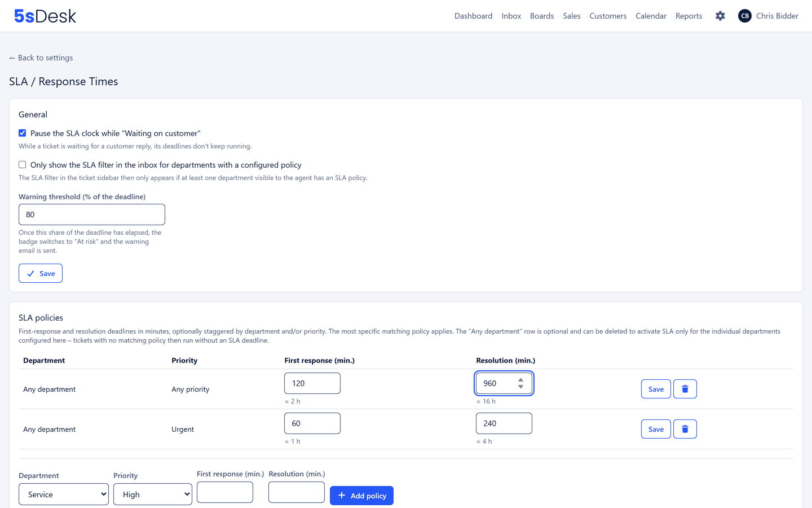812x508 pixels.
Task: Go to Dashboard in the top navigation
Action: click(474, 16)
